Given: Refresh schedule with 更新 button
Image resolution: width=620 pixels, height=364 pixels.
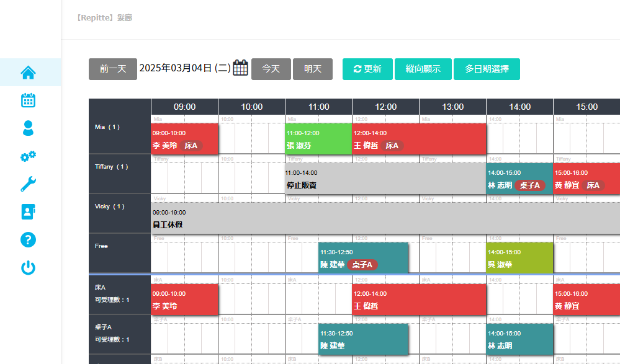Looking at the screenshot, I should pos(367,69).
